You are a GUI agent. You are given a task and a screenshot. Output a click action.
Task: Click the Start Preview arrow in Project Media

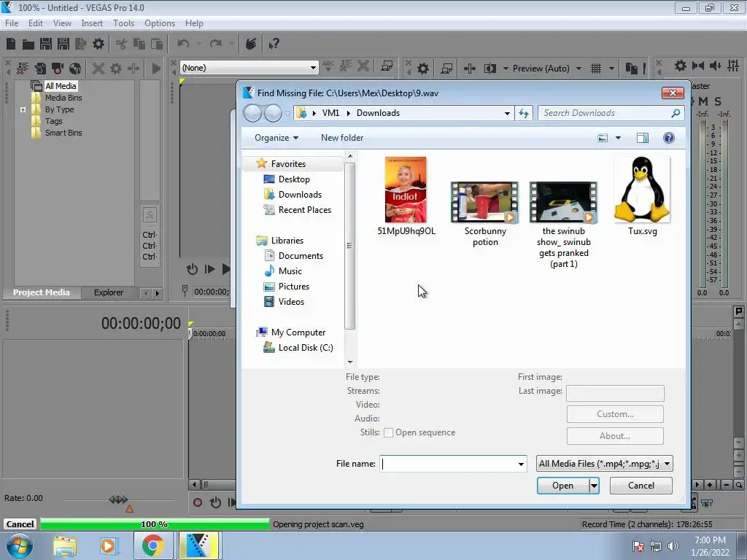coord(156,68)
